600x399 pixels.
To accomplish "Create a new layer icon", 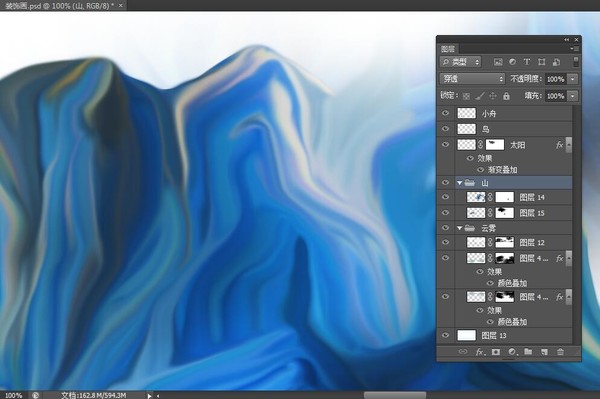I will click(544, 352).
